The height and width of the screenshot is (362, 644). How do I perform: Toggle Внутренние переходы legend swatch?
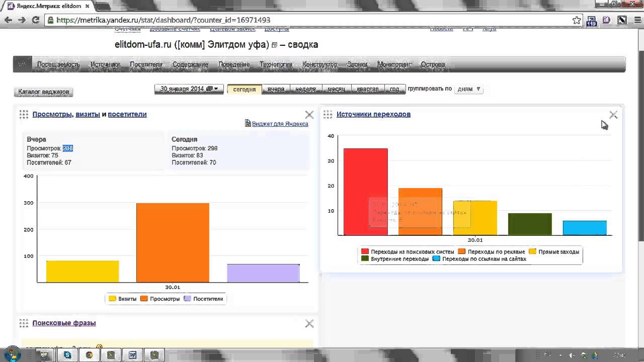click(x=365, y=258)
